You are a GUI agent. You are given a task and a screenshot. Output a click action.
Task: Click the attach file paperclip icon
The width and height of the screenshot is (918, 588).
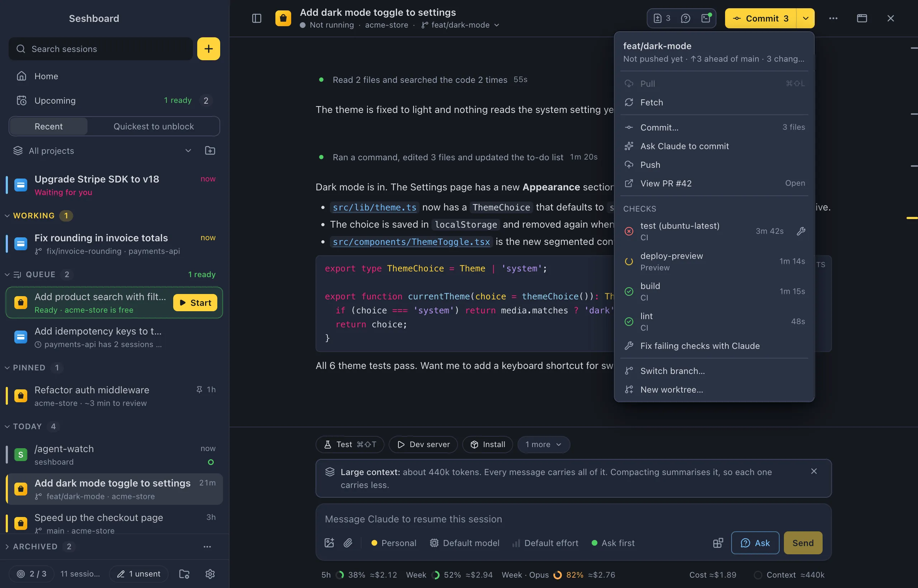click(x=348, y=543)
